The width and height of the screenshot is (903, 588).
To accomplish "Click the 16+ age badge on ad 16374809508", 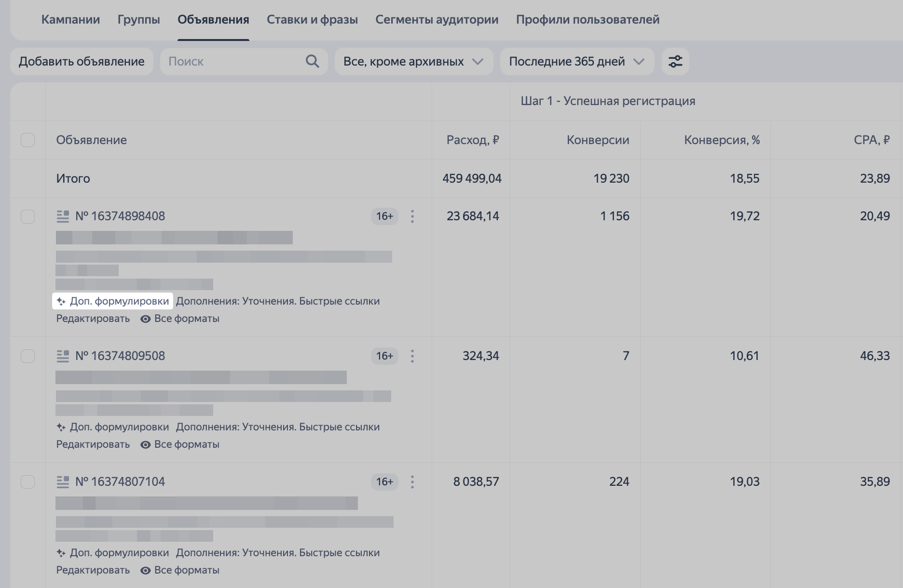I will [384, 356].
